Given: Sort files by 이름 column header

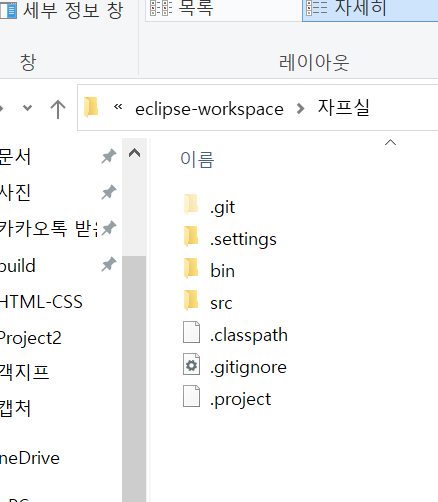Looking at the screenshot, I should tap(197, 159).
